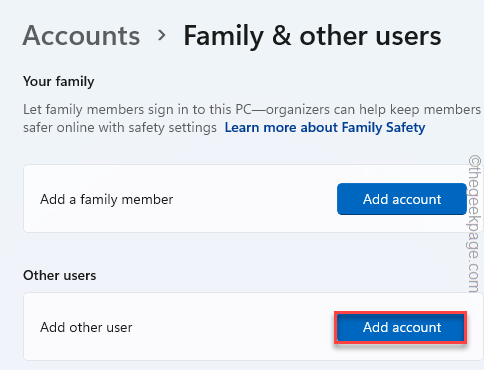Screen dimensions: 484x370
Task: Click the breadcrumb chevron after Accounts
Action: [x=162, y=35]
